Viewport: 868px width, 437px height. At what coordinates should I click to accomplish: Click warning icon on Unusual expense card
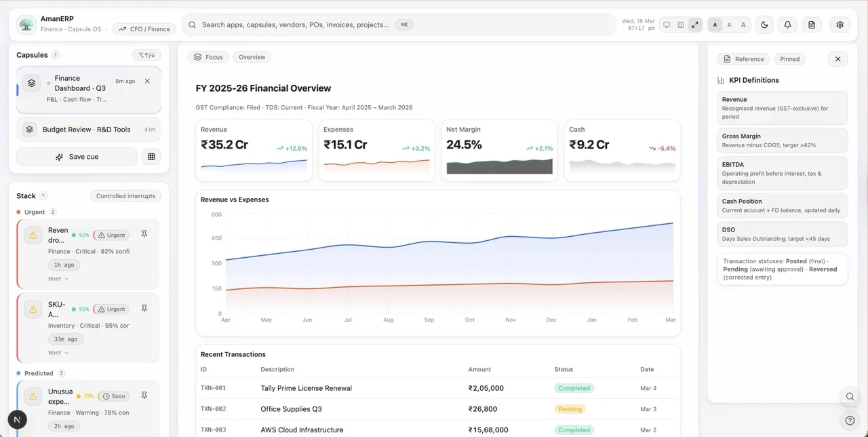(x=33, y=396)
